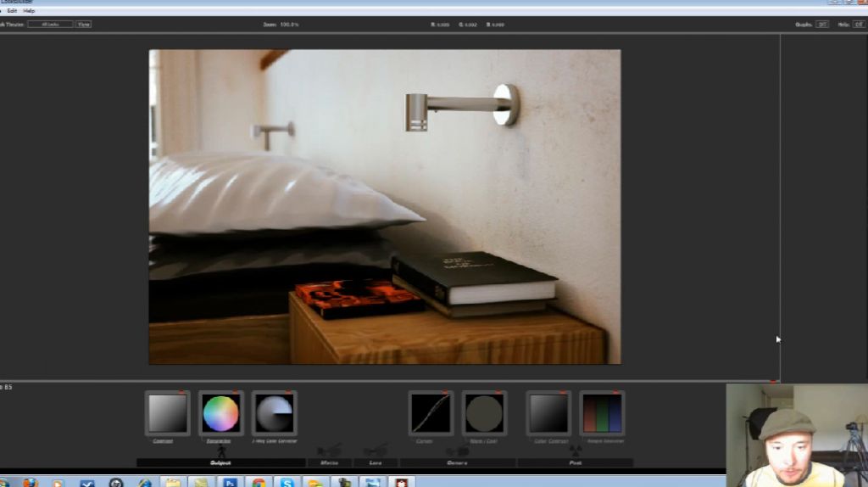Select the Saturation color wheel tool
This screenshot has width=868, height=487.
click(x=220, y=413)
